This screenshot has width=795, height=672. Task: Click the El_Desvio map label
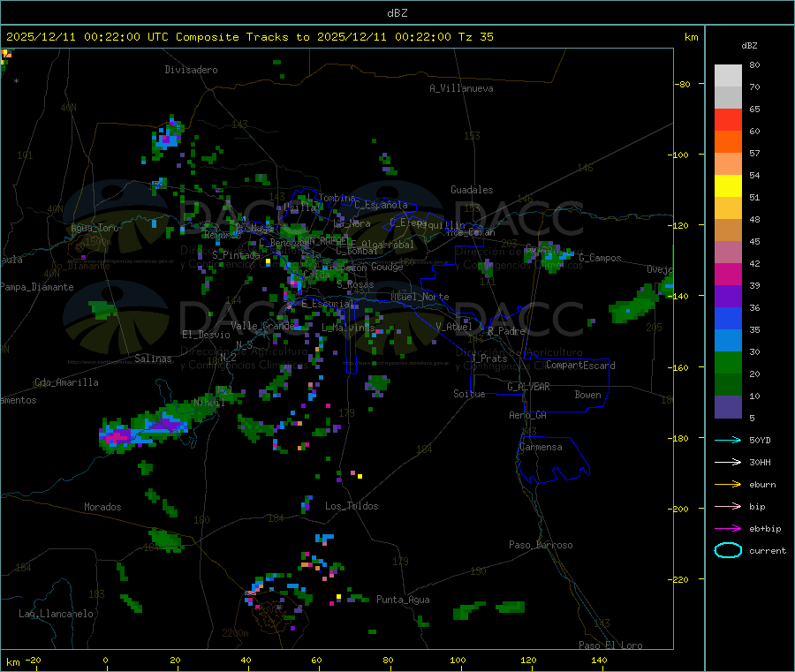click(x=207, y=335)
